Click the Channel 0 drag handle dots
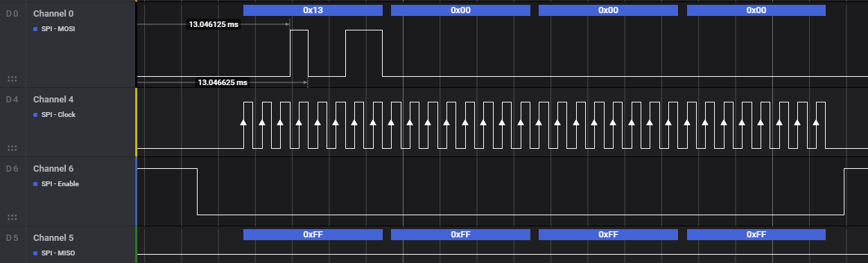Screen dimensions: 868x263 pyautogui.click(x=12, y=79)
